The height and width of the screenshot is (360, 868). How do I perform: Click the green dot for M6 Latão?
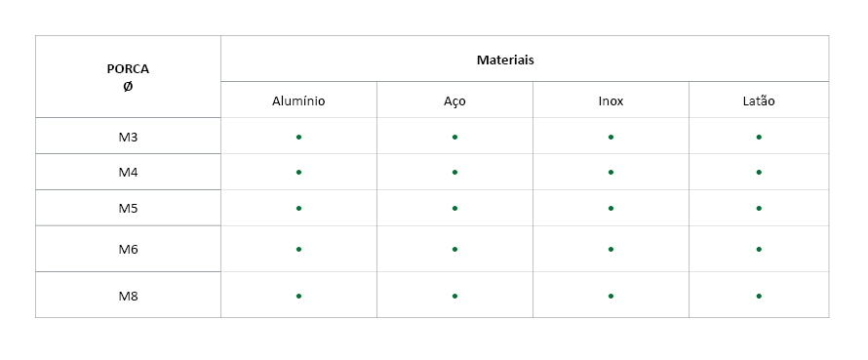point(759,249)
